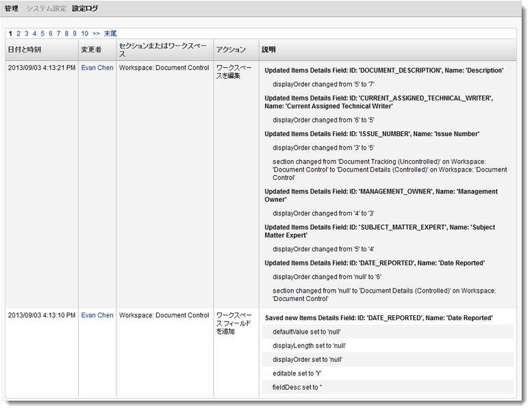Go to page 8 of log

pyautogui.click(x=66, y=34)
